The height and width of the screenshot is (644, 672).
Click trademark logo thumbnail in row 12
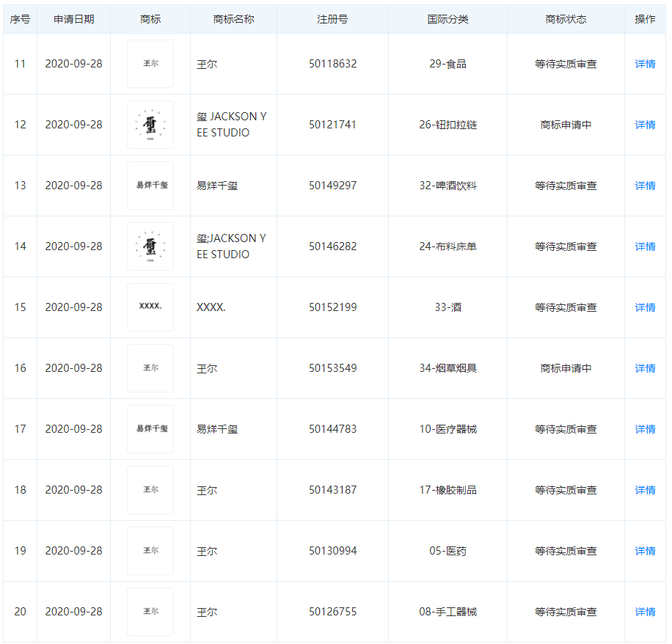(150, 125)
